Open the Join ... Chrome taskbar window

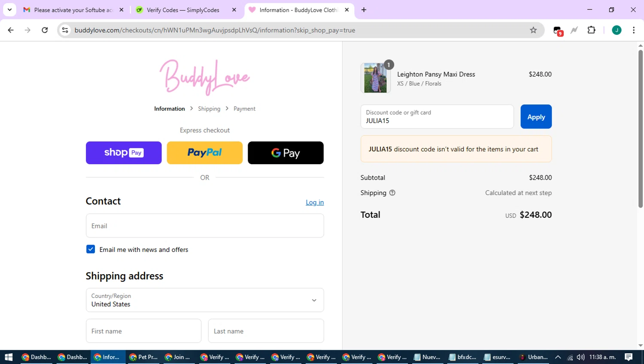179,357
